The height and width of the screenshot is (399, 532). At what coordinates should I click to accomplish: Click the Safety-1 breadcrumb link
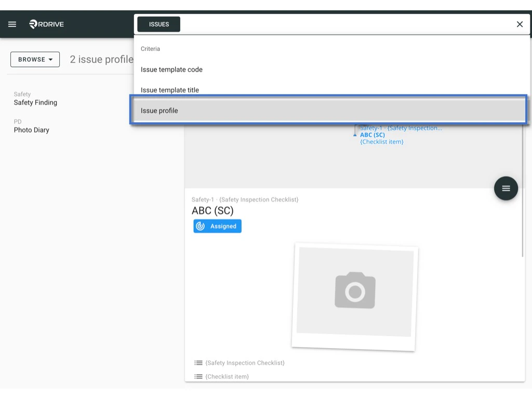374,128
